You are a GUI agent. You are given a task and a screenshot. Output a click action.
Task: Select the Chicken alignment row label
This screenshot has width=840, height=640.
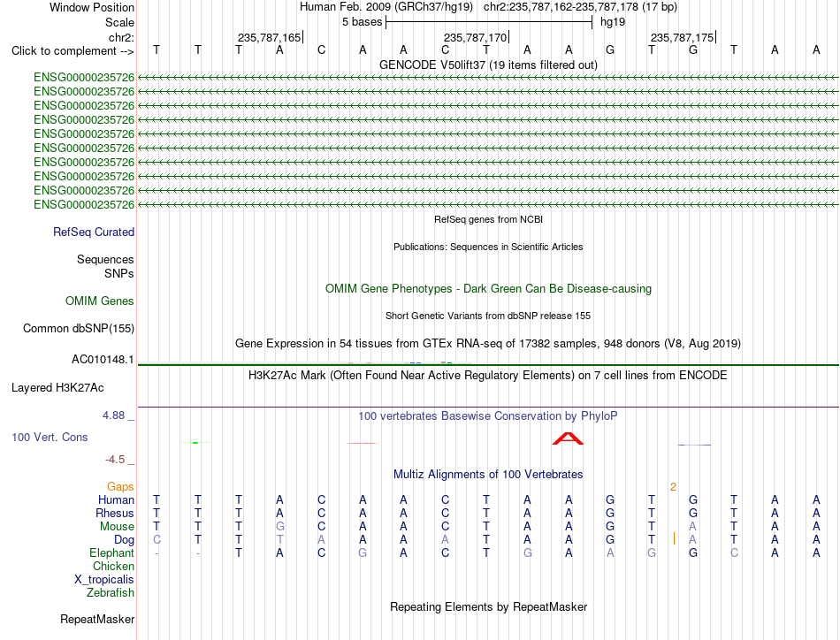point(113,566)
